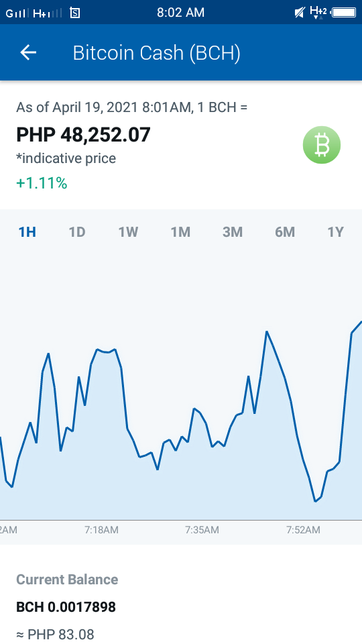This screenshot has width=362, height=644.
Task: Tap the battery indicator in status bar
Action: coord(343,12)
